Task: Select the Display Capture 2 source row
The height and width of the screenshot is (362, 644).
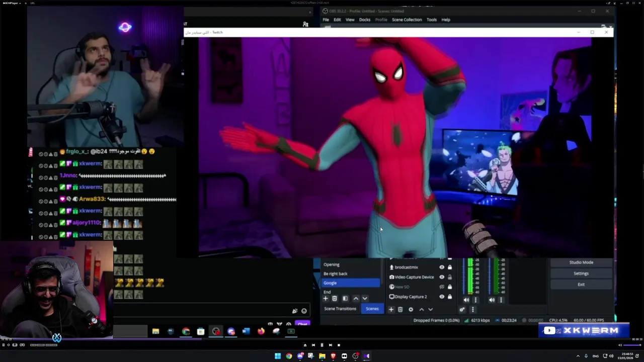Action: pyautogui.click(x=420, y=297)
